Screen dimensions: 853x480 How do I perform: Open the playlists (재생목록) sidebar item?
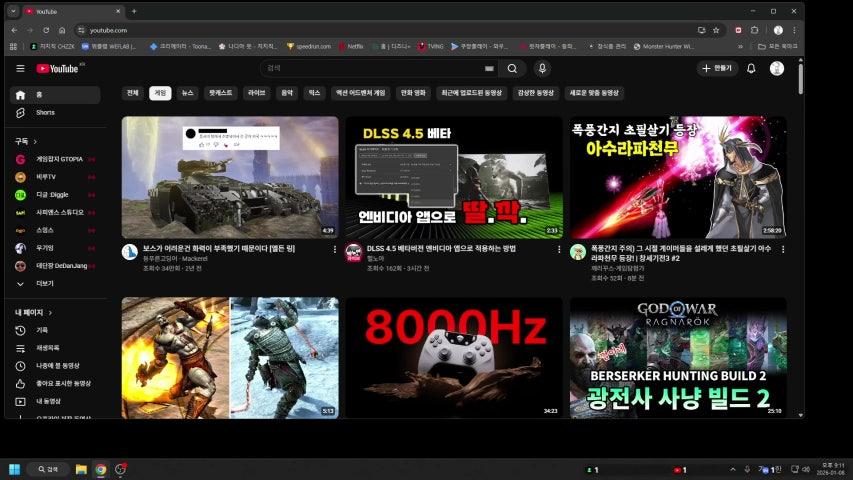click(x=55, y=348)
